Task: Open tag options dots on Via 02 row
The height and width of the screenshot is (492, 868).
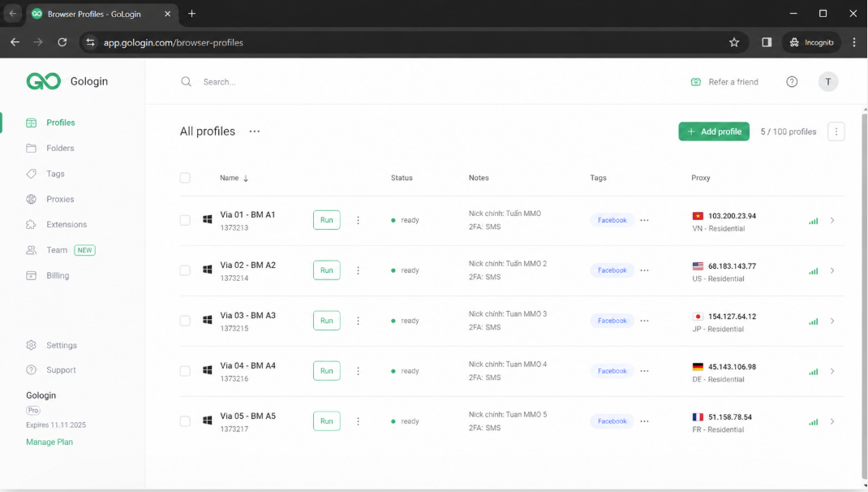Action: coord(644,270)
